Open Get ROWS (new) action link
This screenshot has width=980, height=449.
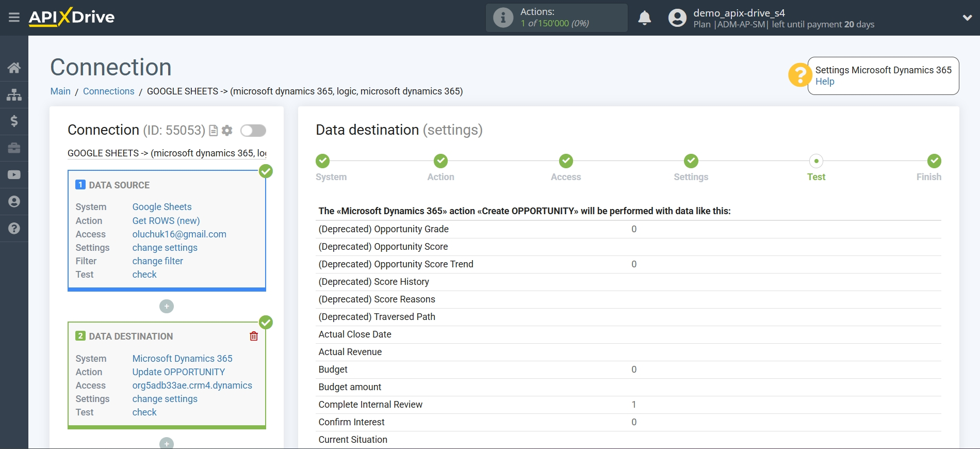[166, 221]
